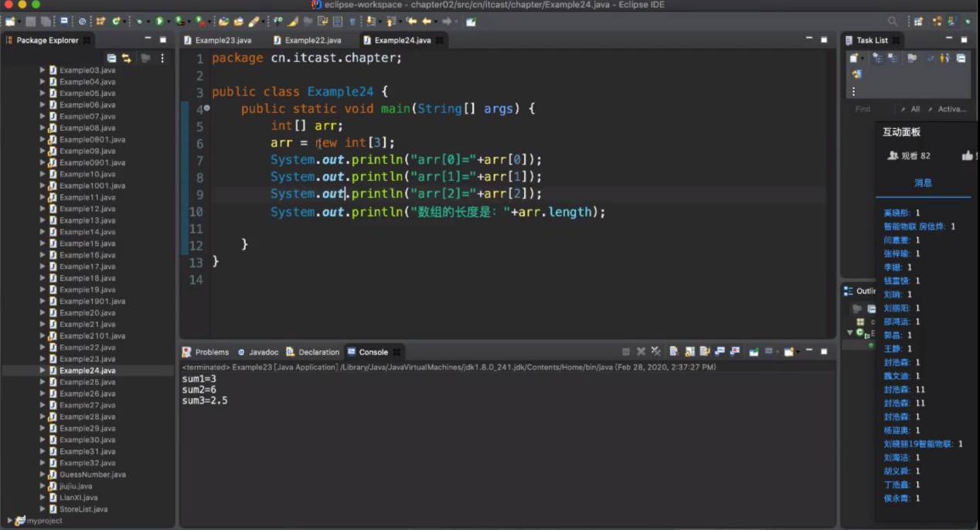Select Example25.java in Package Explorer
The height and width of the screenshot is (530, 980).
tap(87, 382)
